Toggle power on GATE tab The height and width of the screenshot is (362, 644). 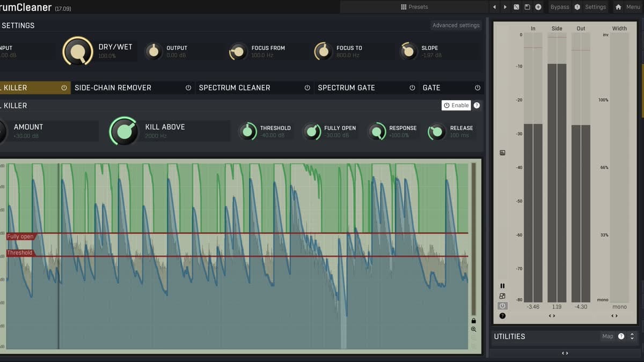click(x=477, y=87)
